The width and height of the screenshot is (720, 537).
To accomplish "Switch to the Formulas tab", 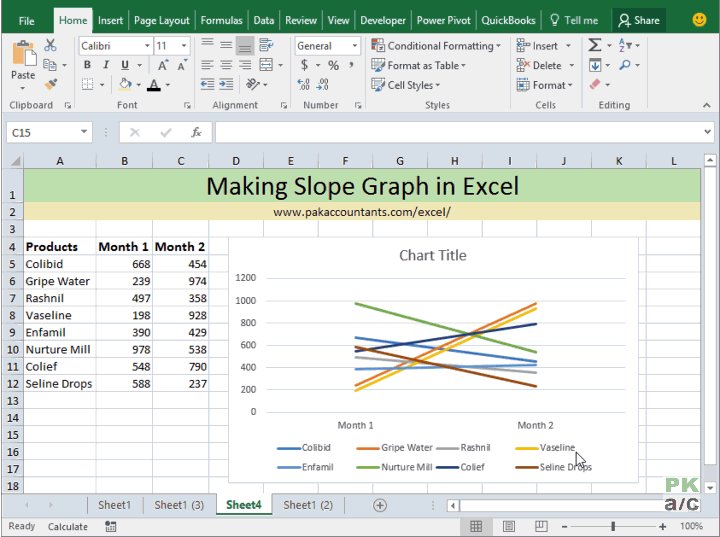I will pos(221,21).
